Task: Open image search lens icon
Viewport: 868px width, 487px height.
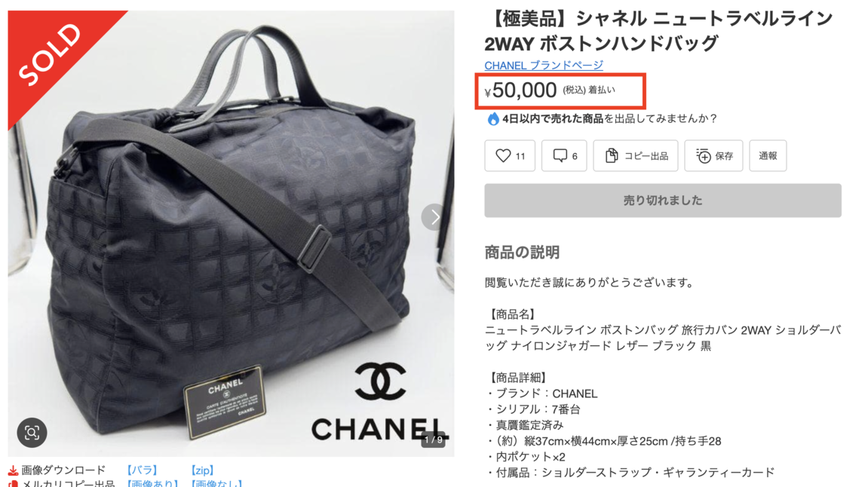Action: (x=32, y=432)
